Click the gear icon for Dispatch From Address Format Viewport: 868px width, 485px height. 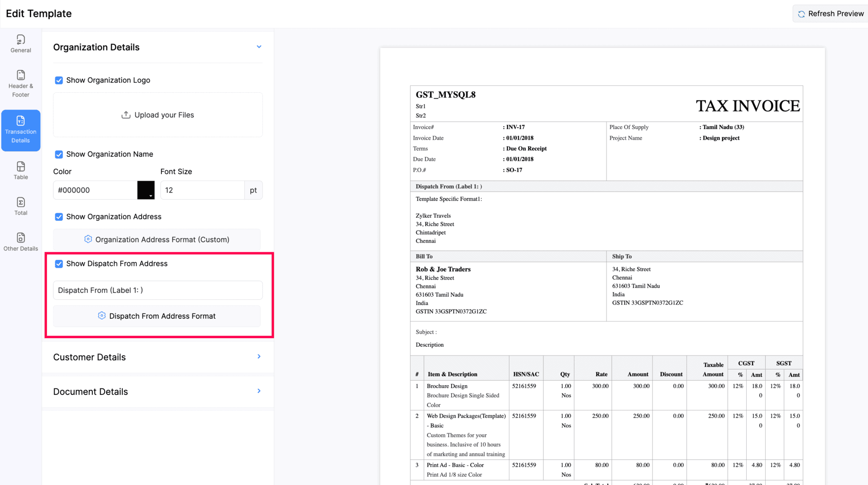(102, 316)
